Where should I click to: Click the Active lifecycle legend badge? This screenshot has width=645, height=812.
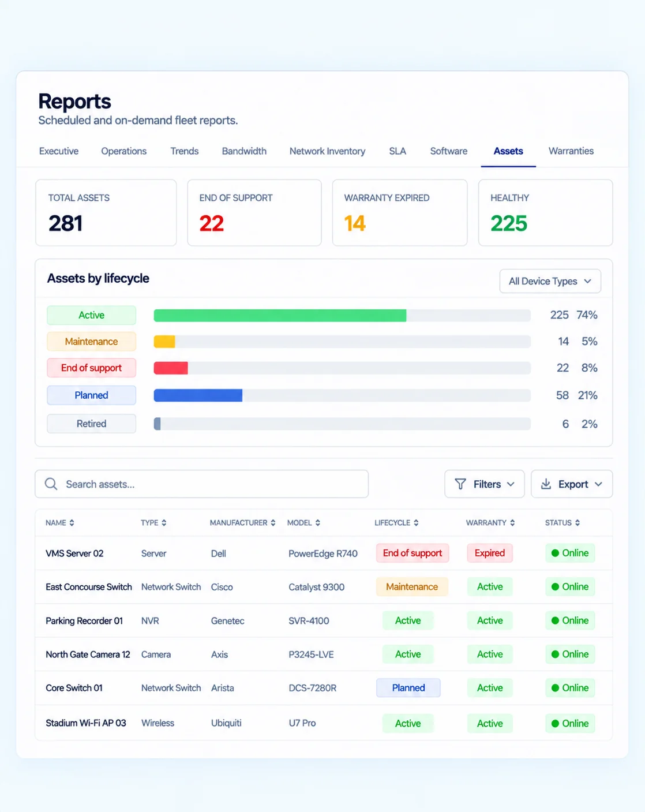click(91, 315)
